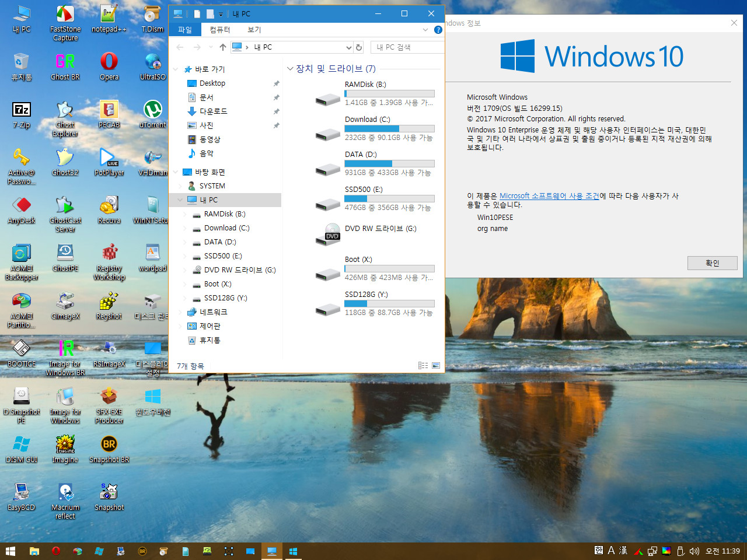
Task: Click the DATA (D:) usage bar
Action: tap(389, 163)
